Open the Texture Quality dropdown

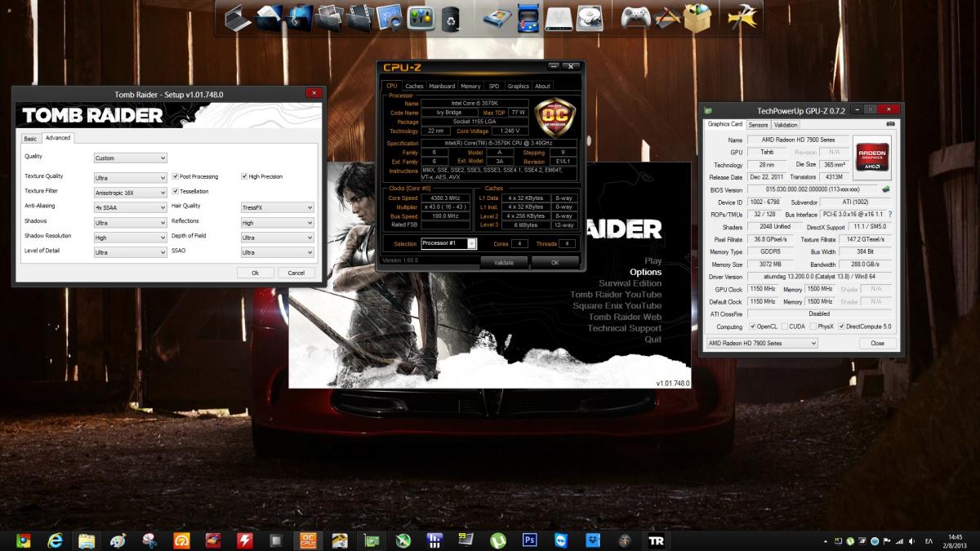click(131, 177)
